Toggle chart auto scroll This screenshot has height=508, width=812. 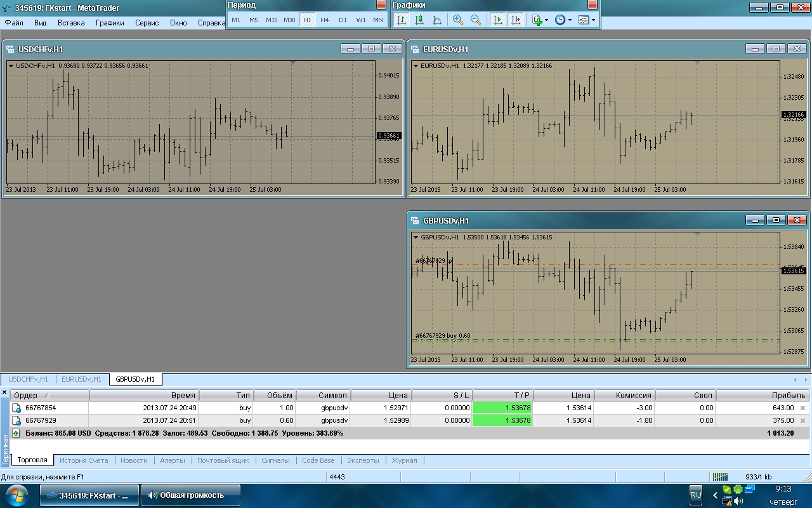pos(497,20)
